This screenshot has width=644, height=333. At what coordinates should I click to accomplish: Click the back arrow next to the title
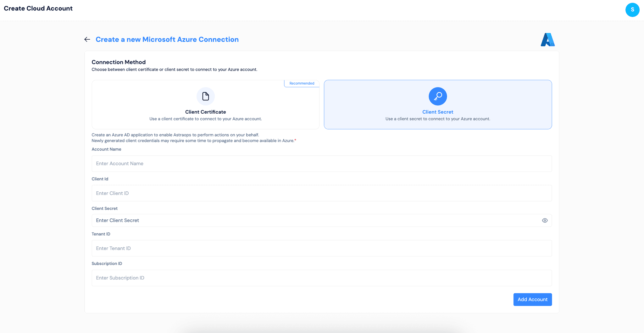click(x=87, y=39)
